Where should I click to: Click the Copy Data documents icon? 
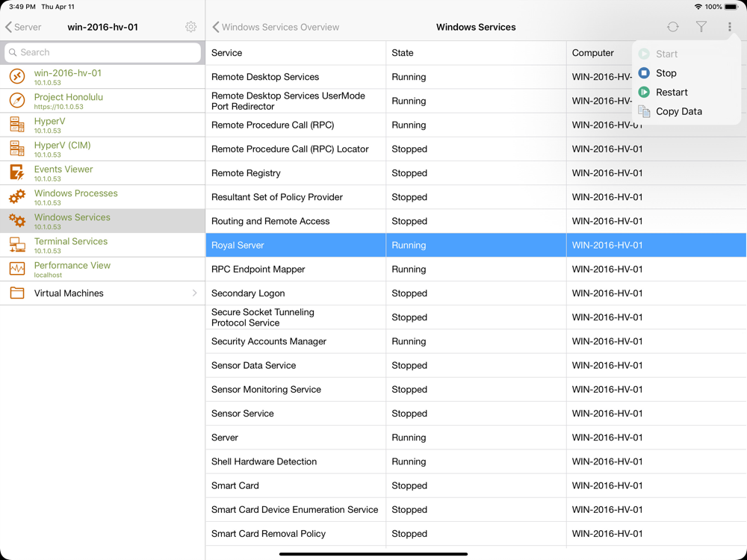[644, 111]
